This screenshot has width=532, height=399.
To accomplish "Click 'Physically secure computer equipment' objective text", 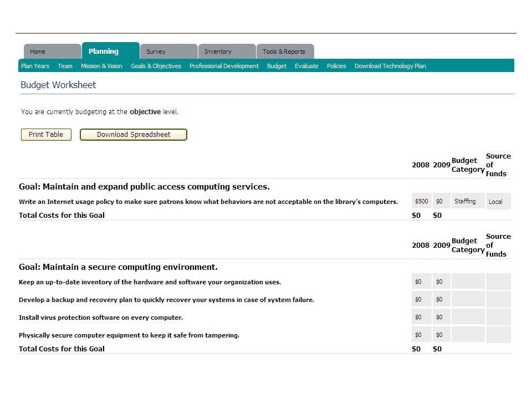I will (x=129, y=335).
